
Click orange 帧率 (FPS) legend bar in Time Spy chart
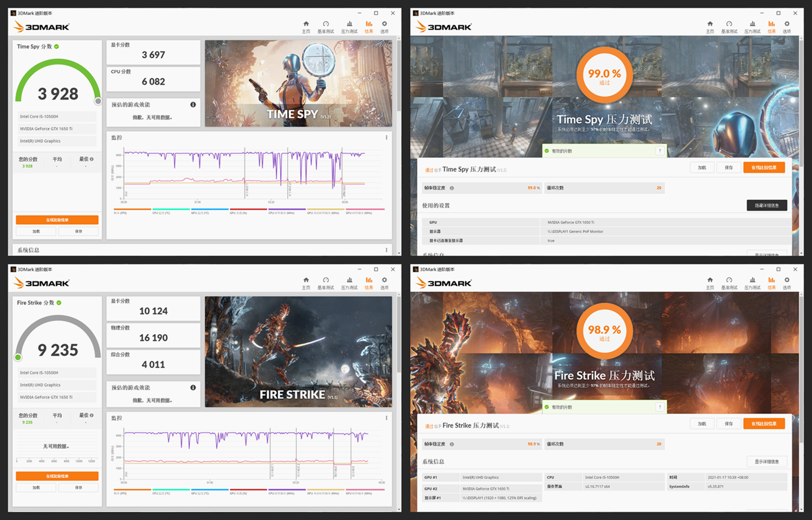point(132,210)
